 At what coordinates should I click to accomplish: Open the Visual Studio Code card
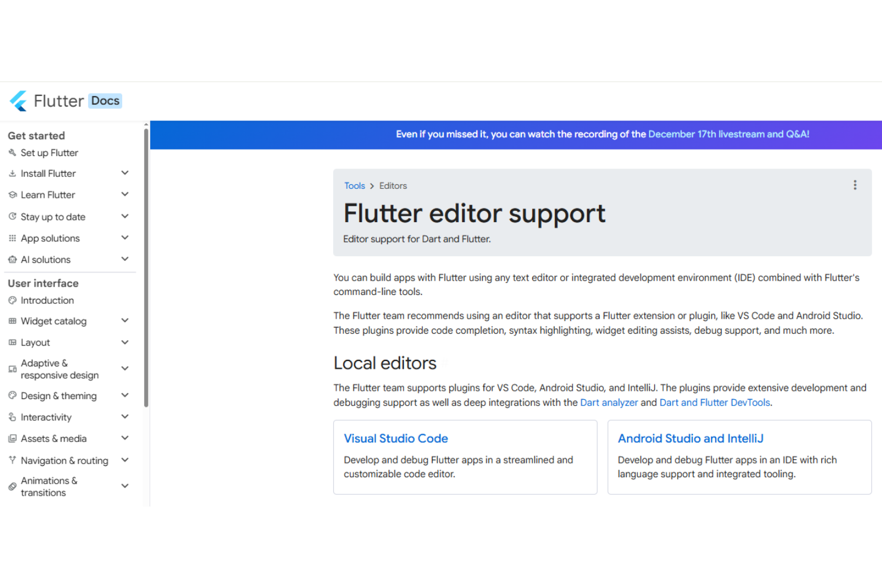point(465,457)
